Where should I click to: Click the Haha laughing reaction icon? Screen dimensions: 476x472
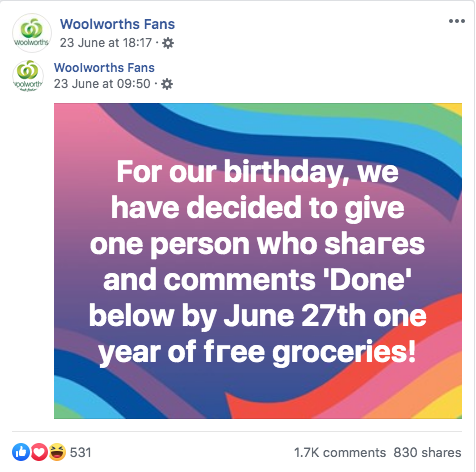coord(57,452)
